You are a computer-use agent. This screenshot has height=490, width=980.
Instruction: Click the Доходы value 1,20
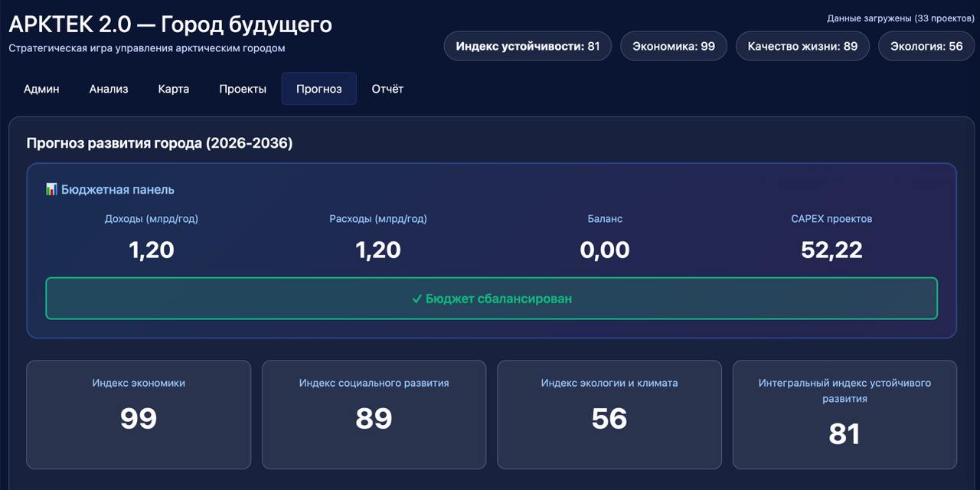click(152, 250)
